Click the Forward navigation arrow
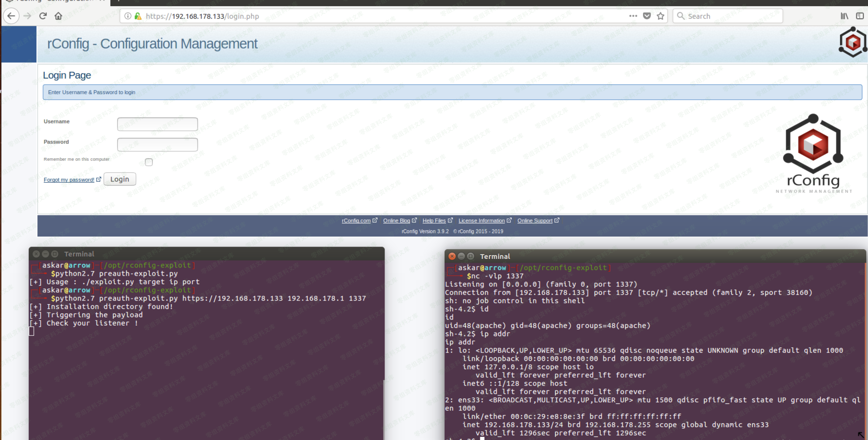Image resolution: width=868 pixels, height=440 pixels. pos(27,16)
